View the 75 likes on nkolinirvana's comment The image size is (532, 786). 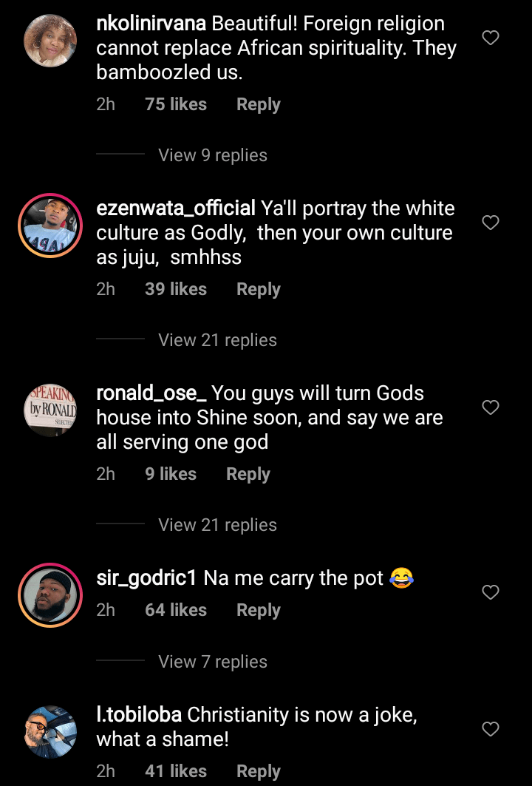coord(176,105)
